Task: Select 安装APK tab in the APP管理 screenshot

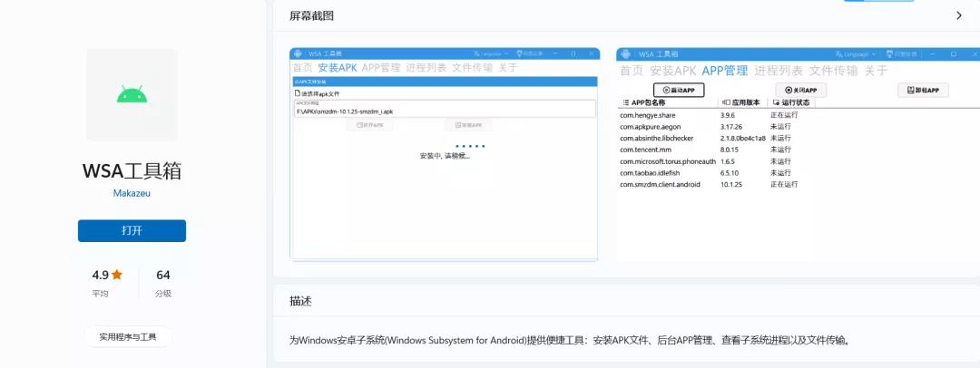Action: 672,71
